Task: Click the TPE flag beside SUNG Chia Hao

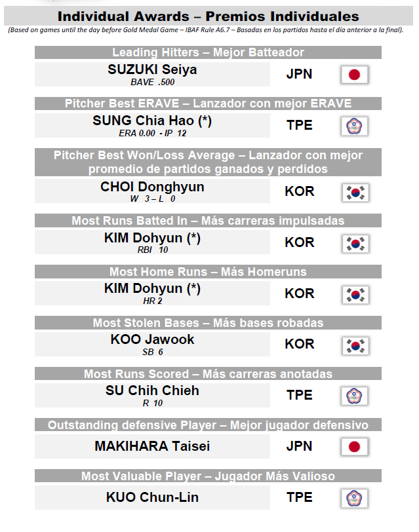Action: tap(354, 126)
